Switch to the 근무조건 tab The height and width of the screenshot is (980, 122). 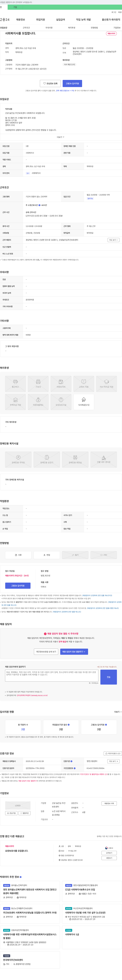click(x=26, y=28)
